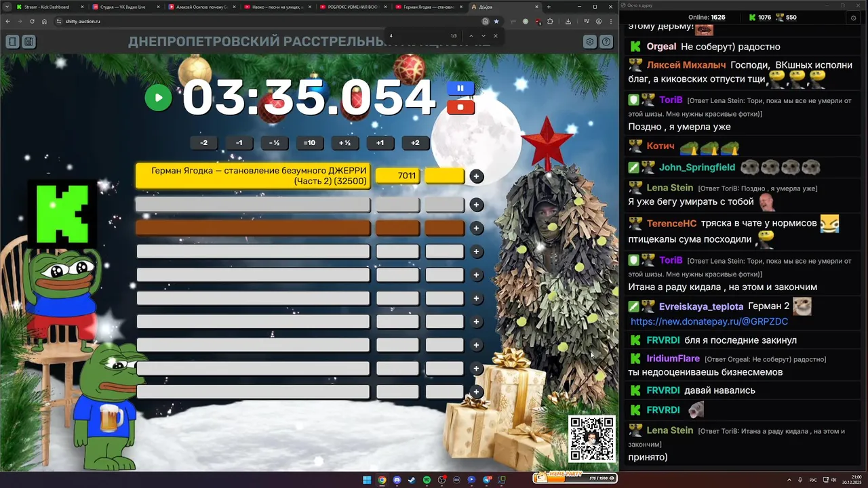868x488 pixels.
Task: Open Chrome from the taskbar
Action: coord(382,480)
